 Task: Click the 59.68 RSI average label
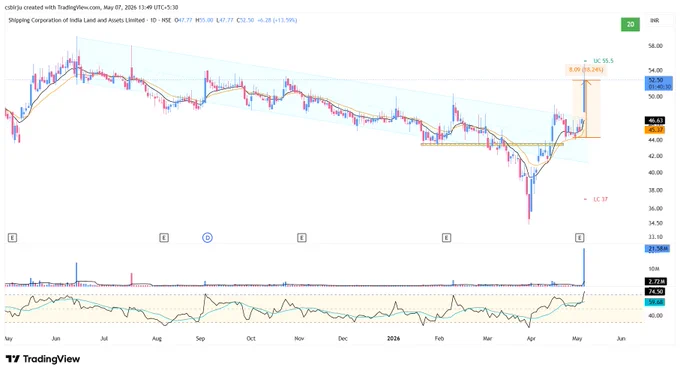(x=655, y=301)
